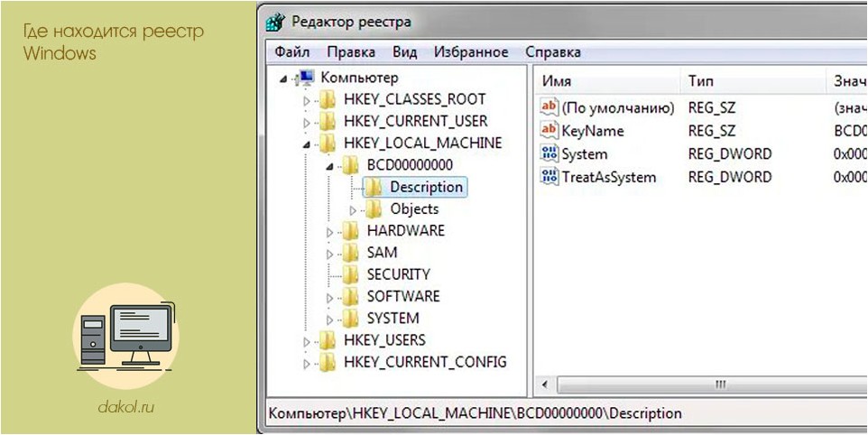Click the HKEY_LOCAL_MACHINE folder icon
The width and height of the screenshot is (868, 435).
pos(328,143)
